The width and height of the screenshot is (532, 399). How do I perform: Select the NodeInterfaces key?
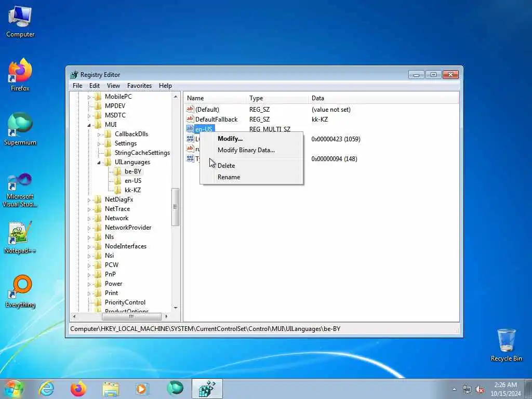[126, 246]
